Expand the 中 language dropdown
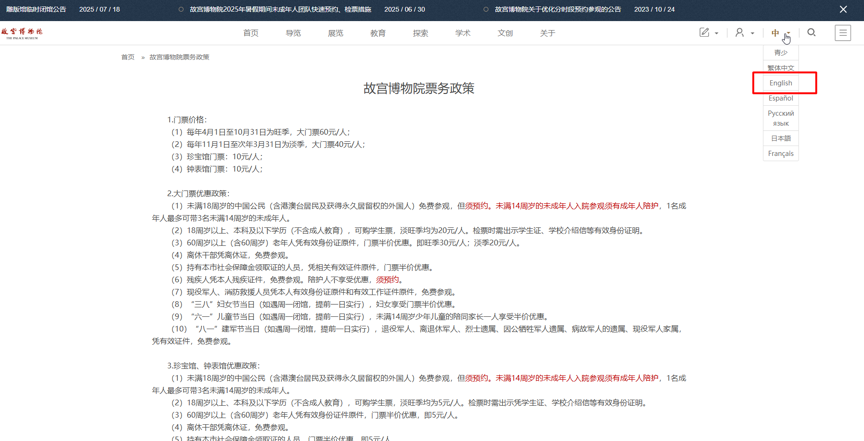 [776, 33]
